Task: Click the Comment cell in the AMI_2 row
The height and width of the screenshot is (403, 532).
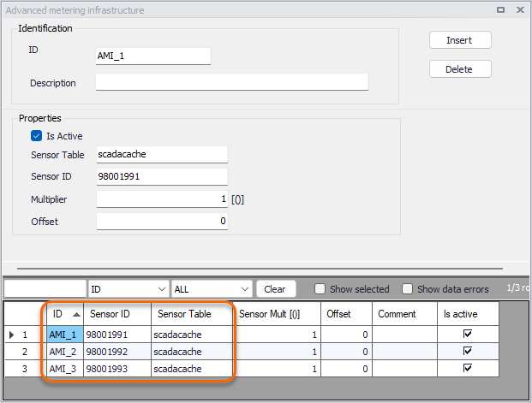Action: [404, 352]
